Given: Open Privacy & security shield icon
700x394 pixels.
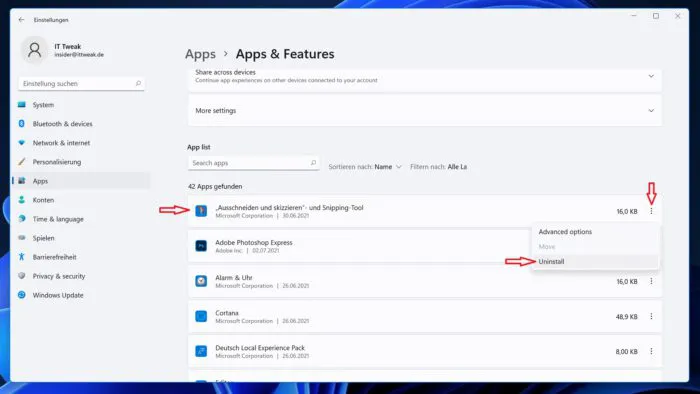Looking at the screenshot, I should [21, 276].
